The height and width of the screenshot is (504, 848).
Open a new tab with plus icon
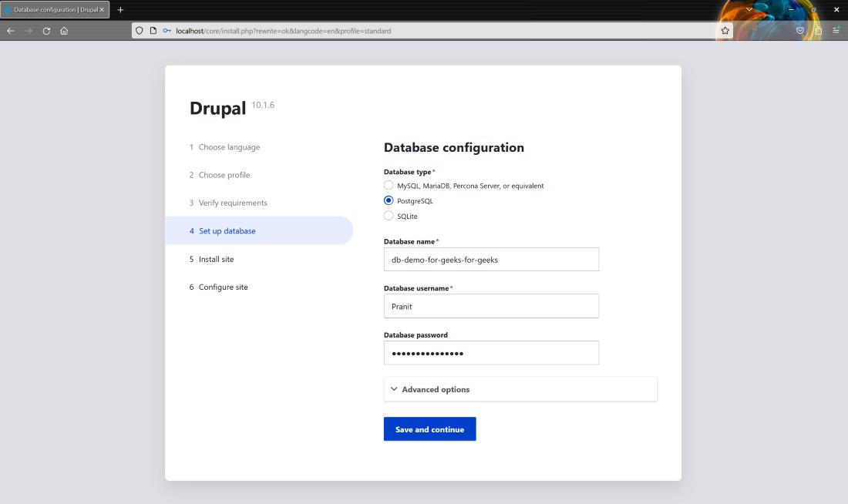pyautogui.click(x=120, y=10)
